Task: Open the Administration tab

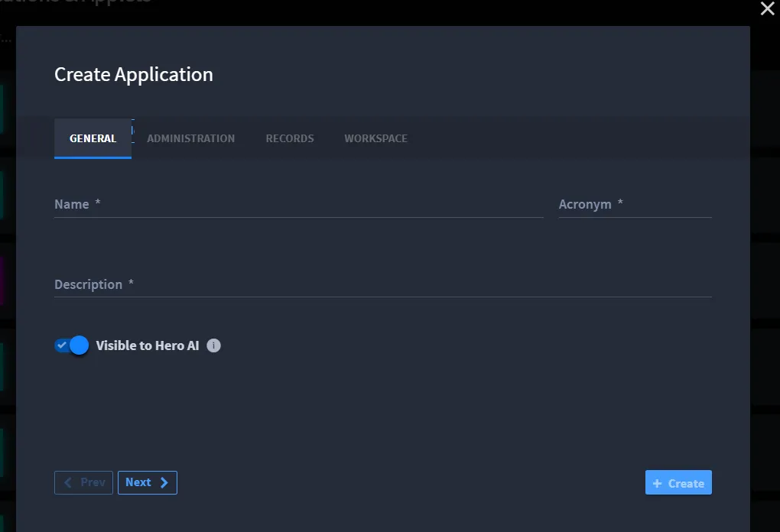Action: tap(190, 138)
